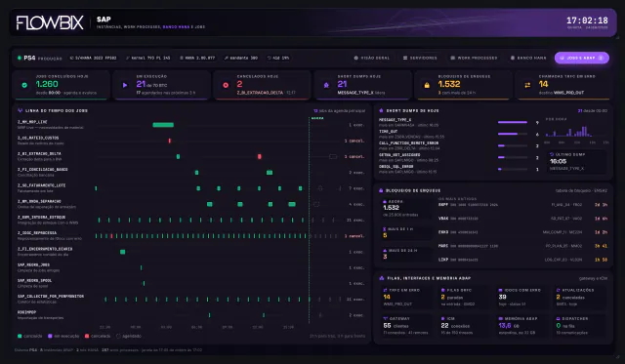
Task: Click the green concluído legend swatch
Action: 20,336
